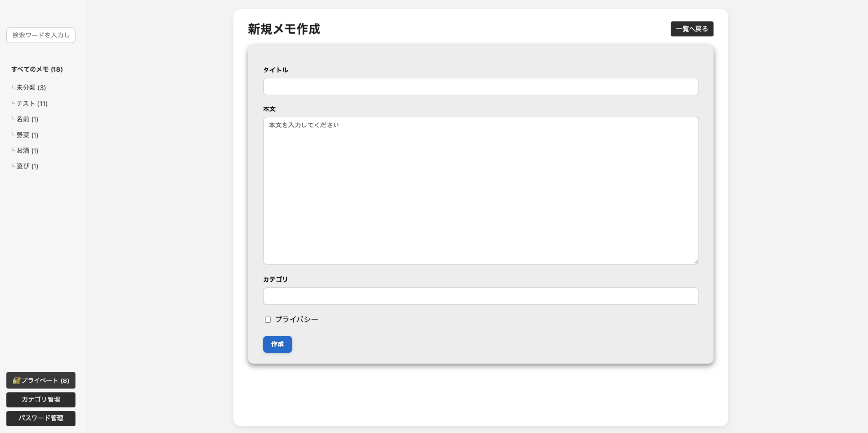Grab the textarea resize handle corner
868x433 pixels.
coord(696,262)
